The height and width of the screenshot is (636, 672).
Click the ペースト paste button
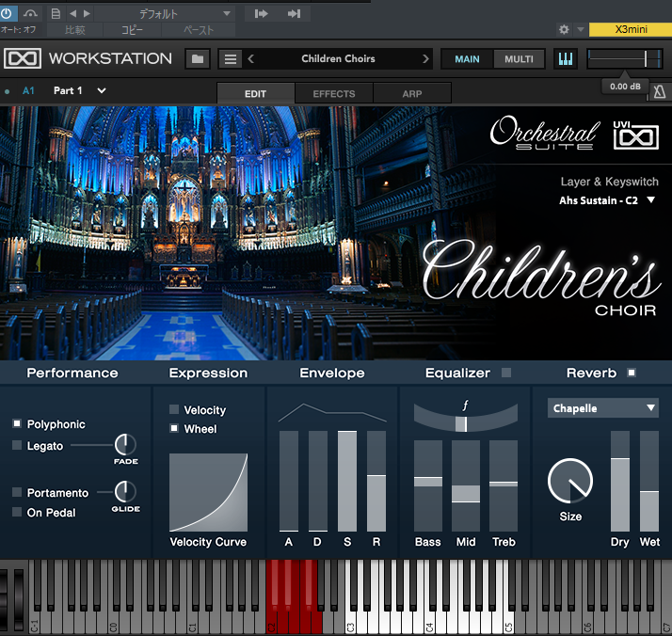pos(199,30)
